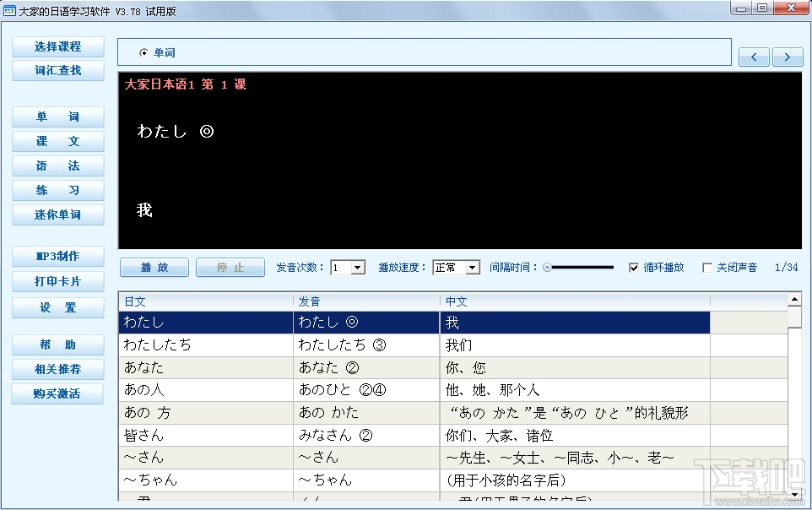This screenshot has width=812, height=510.
Task: Open the 帮助 help
Action: tap(58, 345)
